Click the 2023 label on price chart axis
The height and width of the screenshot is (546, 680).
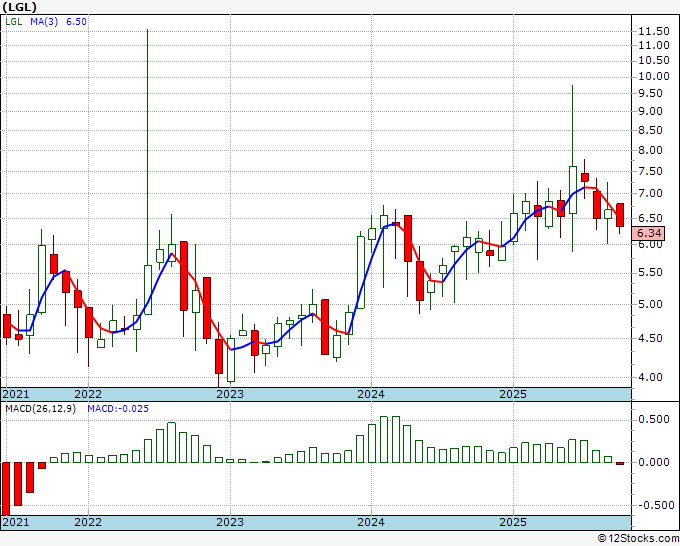[x=230, y=394]
